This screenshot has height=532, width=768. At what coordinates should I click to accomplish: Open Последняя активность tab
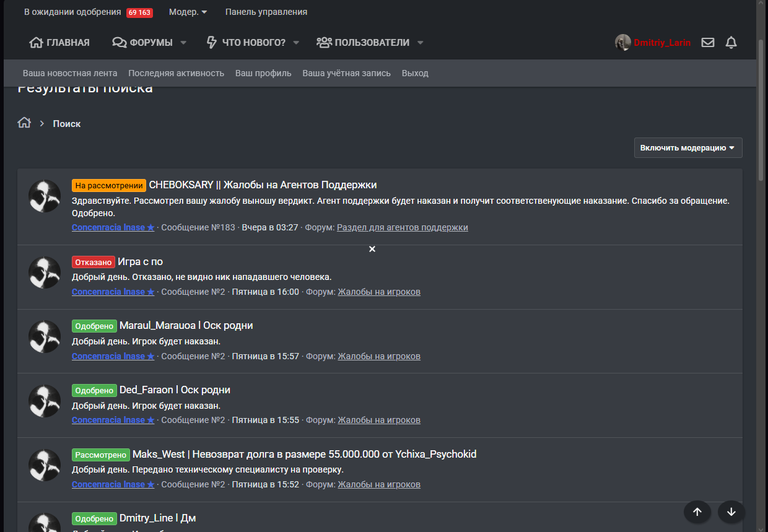[x=176, y=73]
